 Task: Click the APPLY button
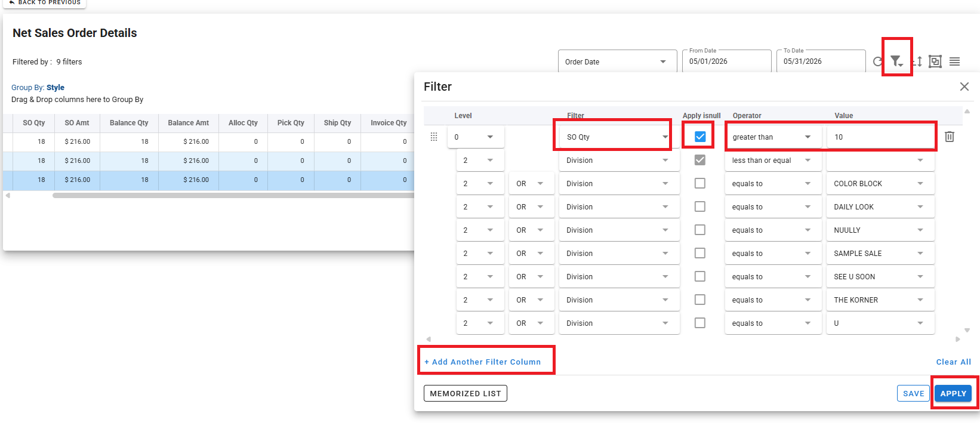pos(953,393)
